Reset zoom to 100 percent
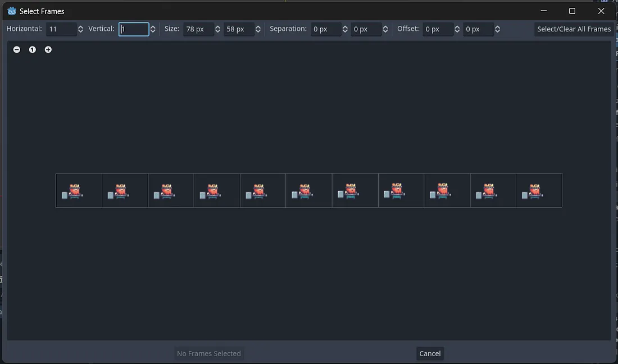This screenshot has height=364, width=618. tap(33, 49)
